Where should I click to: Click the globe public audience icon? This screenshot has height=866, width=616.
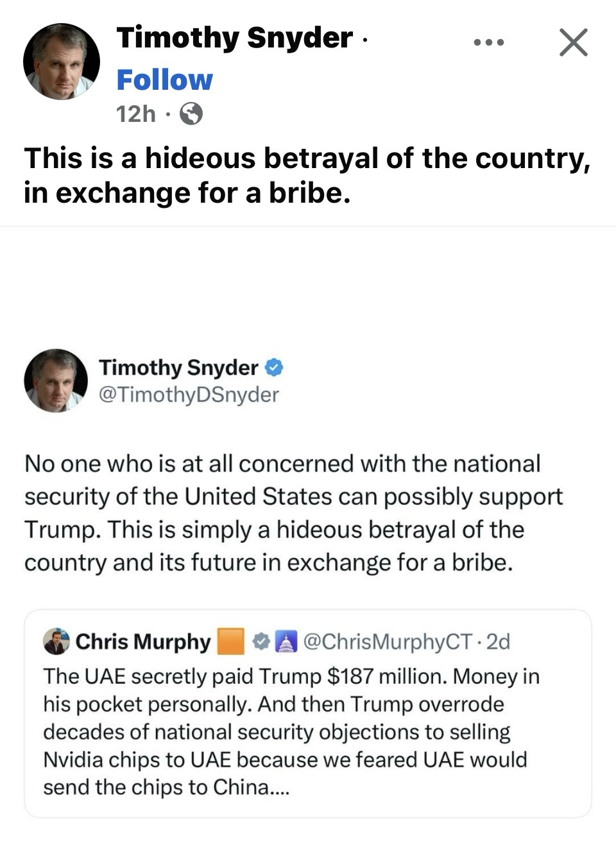point(191,114)
